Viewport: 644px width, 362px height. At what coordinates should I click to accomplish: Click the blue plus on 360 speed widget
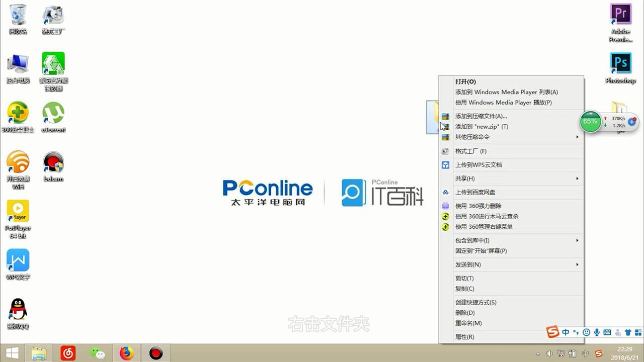click(x=632, y=122)
